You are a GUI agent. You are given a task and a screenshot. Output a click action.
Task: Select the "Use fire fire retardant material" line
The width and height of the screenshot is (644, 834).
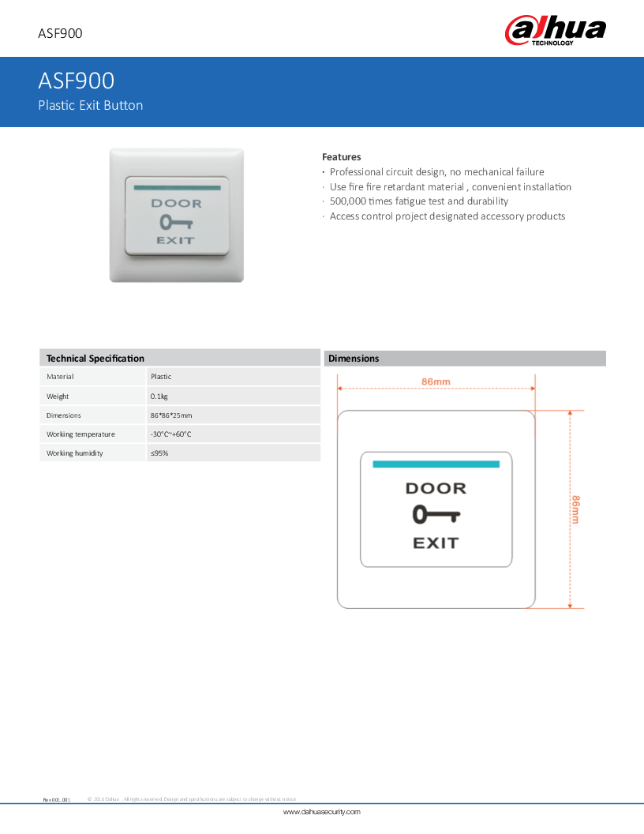click(451, 186)
